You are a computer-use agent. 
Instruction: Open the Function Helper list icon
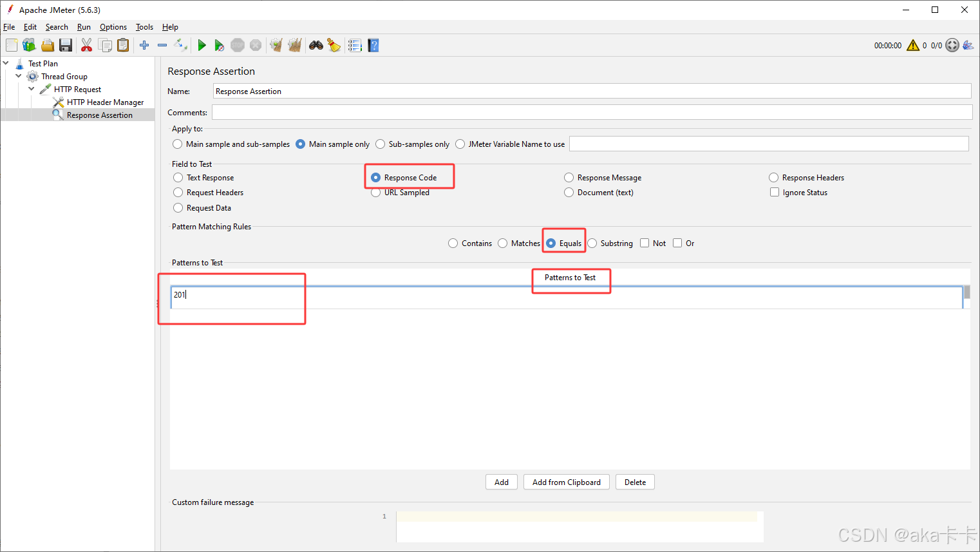[355, 45]
